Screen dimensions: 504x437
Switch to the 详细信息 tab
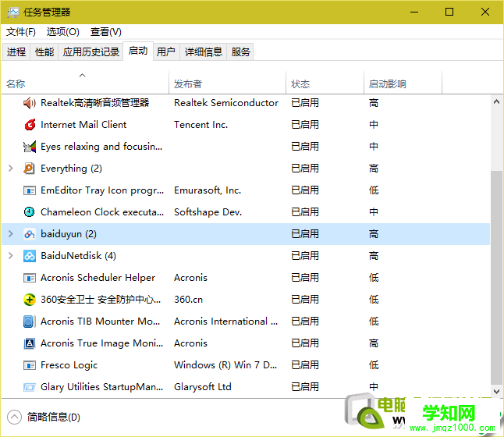tap(204, 52)
